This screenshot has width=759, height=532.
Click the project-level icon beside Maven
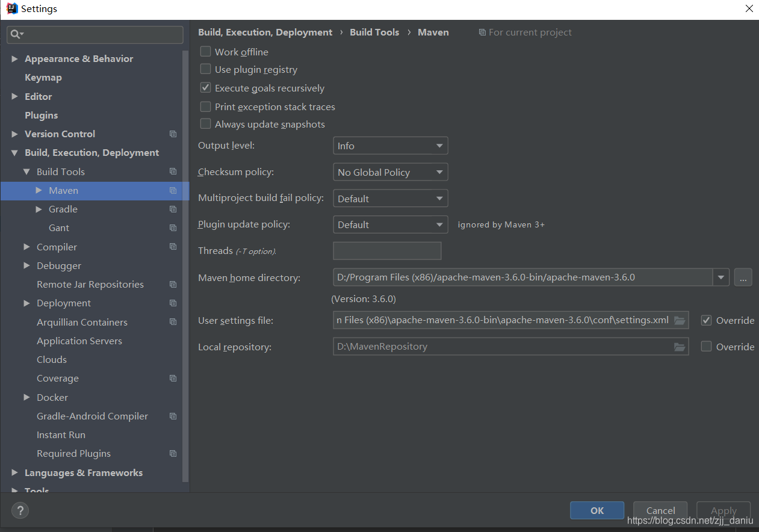pos(173,190)
